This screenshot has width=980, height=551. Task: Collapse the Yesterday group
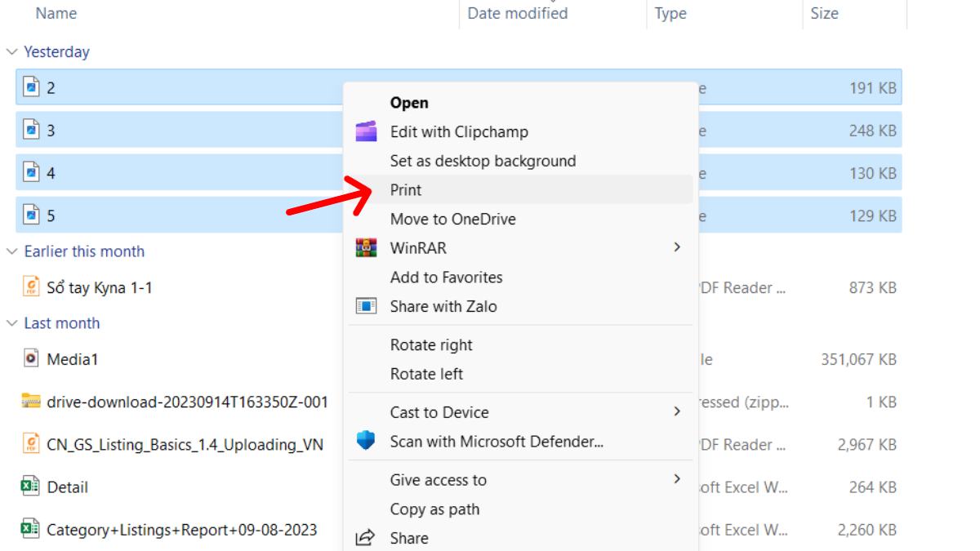11,52
